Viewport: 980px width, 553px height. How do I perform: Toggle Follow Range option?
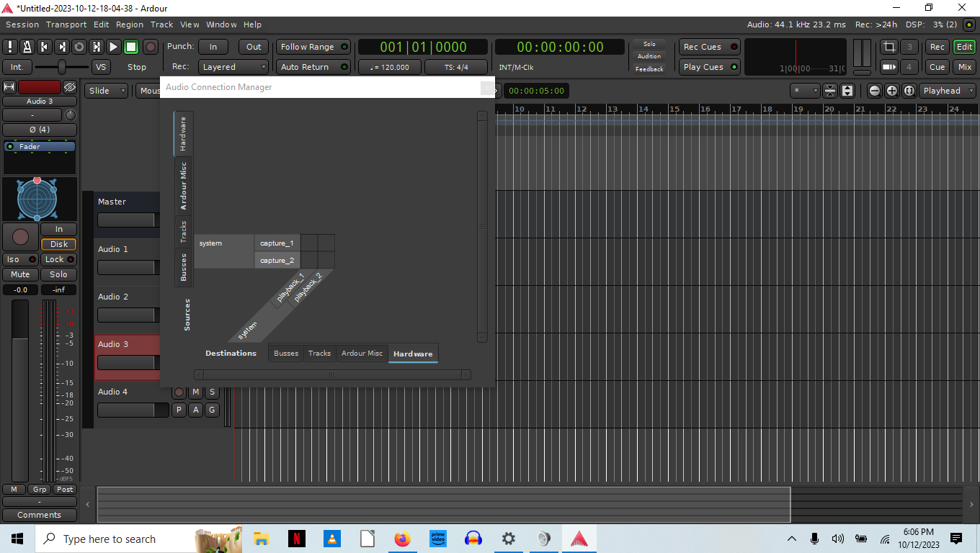coord(313,47)
